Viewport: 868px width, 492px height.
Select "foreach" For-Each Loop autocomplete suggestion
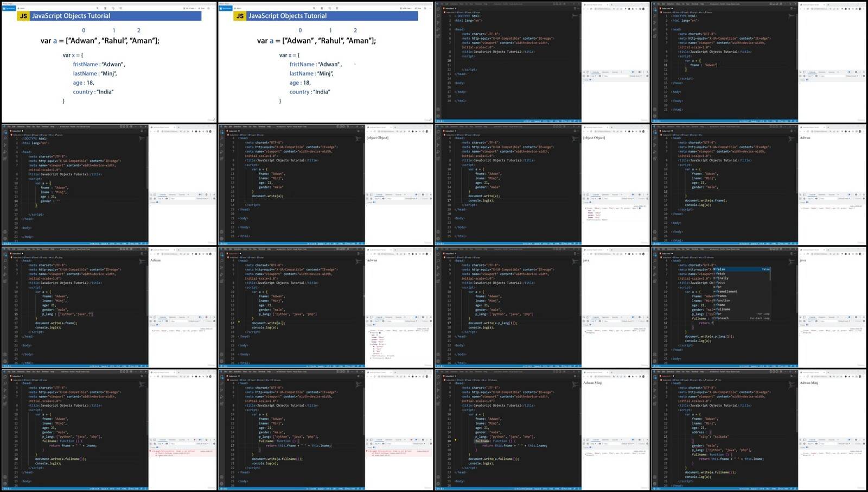(x=742, y=318)
